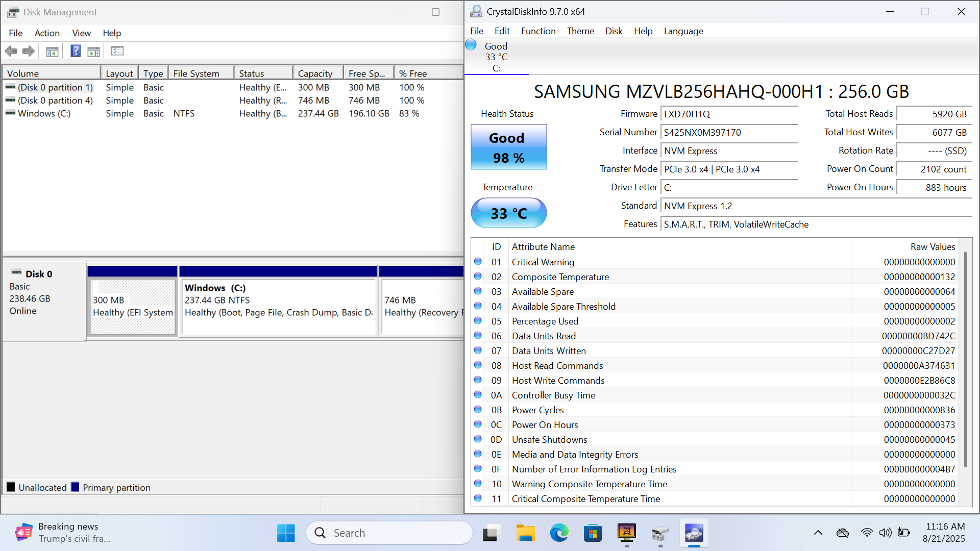This screenshot has height=551, width=980.
Task: Open the Function menu in CrystalDiskInfo
Action: tap(538, 31)
